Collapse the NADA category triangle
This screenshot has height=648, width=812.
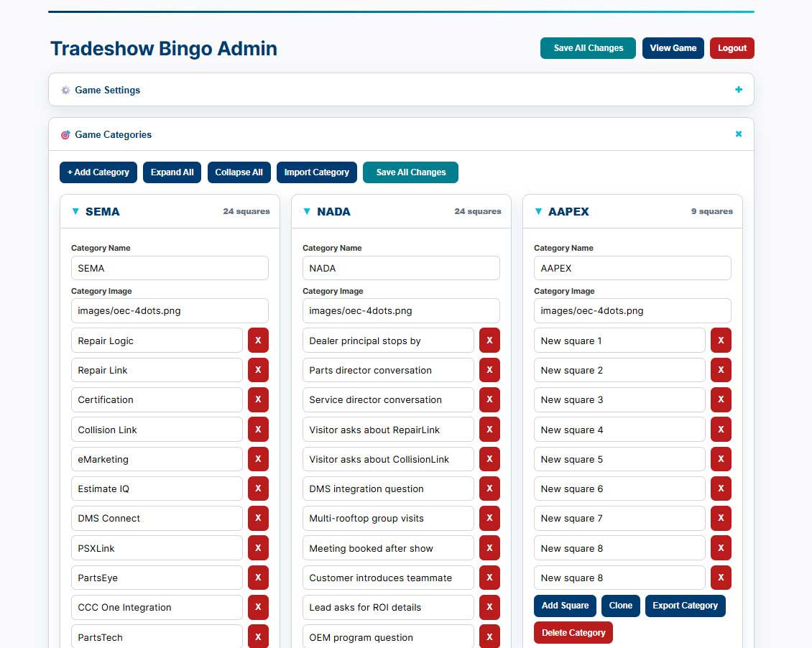[307, 211]
